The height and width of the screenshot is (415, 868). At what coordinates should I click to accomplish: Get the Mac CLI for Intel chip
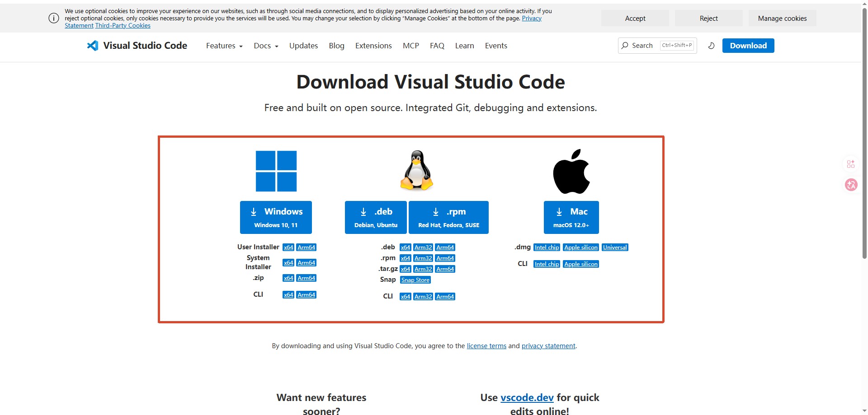(x=547, y=264)
